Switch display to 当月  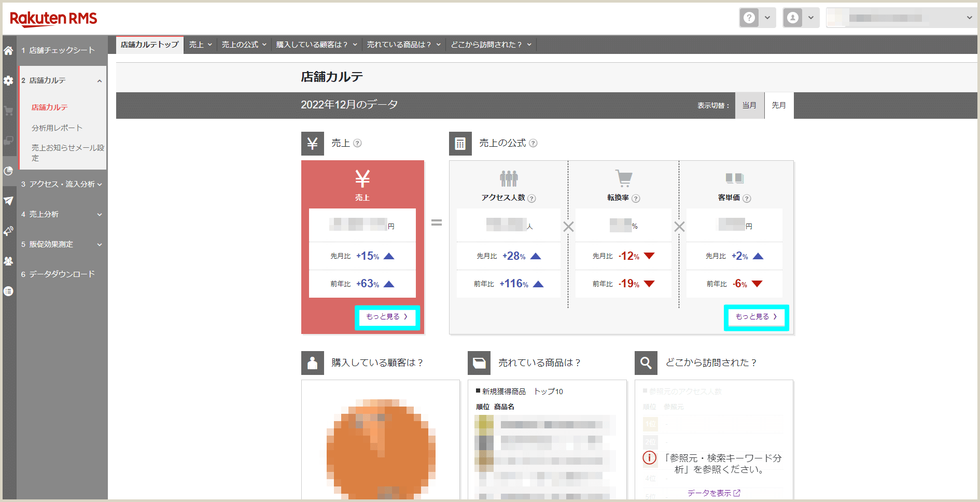coord(749,105)
